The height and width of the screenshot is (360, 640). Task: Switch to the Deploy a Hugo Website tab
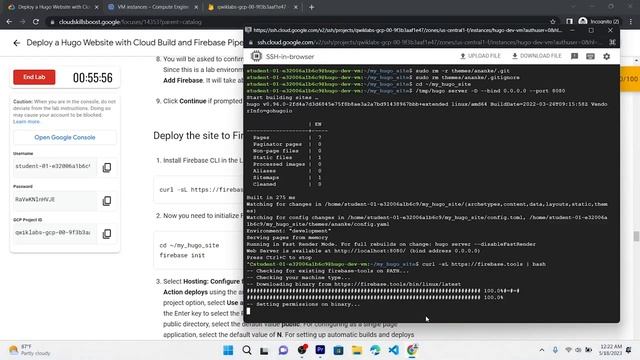point(53,7)
